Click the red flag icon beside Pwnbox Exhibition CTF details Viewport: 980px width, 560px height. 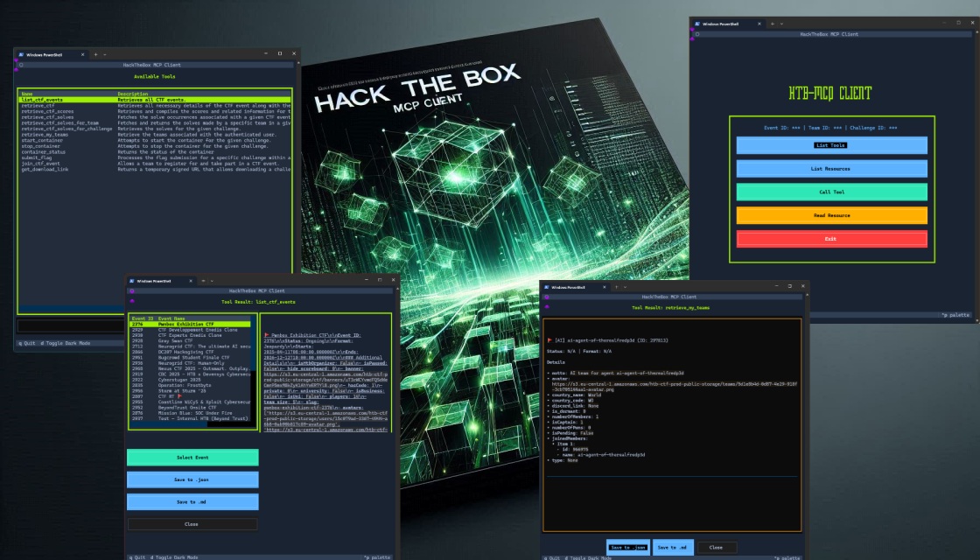[x=268, y=335]
